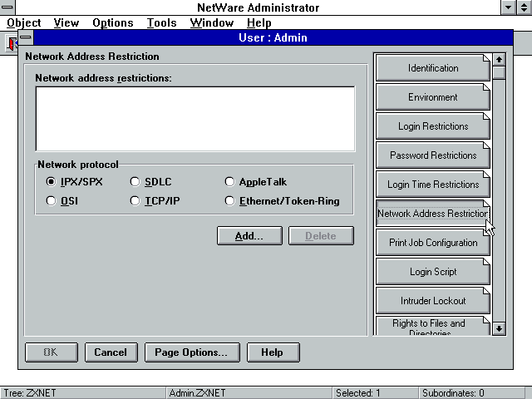Cancel the User Admin dialog
This screenshot has width=532, height=399.
pyautogui.click(x=111, y=352)
